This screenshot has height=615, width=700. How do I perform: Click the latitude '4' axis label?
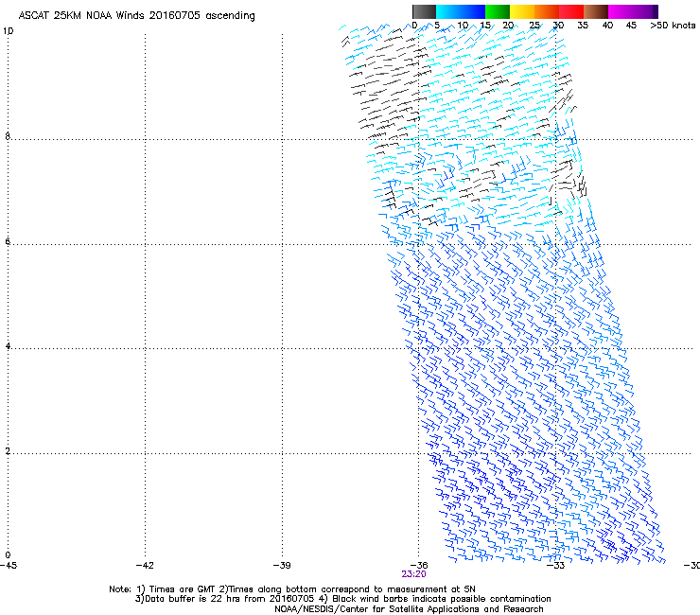coord(8,346)
